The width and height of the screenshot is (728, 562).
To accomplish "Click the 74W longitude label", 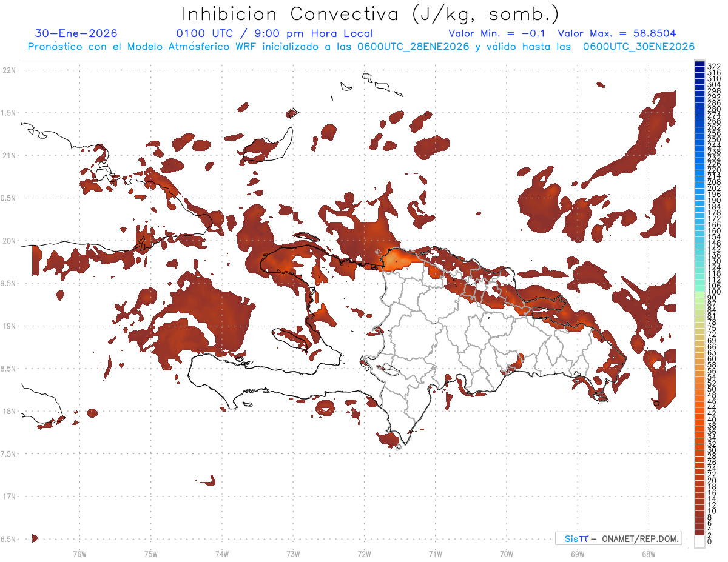I will click(221, 554).
